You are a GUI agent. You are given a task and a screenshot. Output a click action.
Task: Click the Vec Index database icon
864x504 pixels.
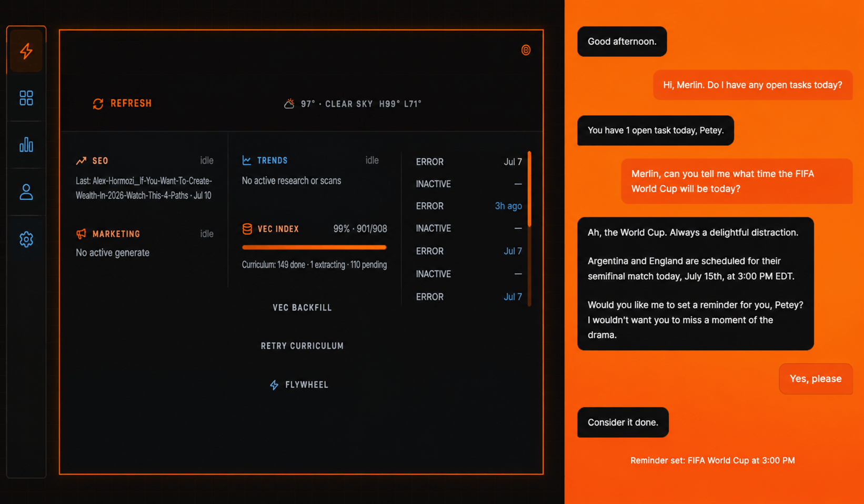tap(247, 229)
